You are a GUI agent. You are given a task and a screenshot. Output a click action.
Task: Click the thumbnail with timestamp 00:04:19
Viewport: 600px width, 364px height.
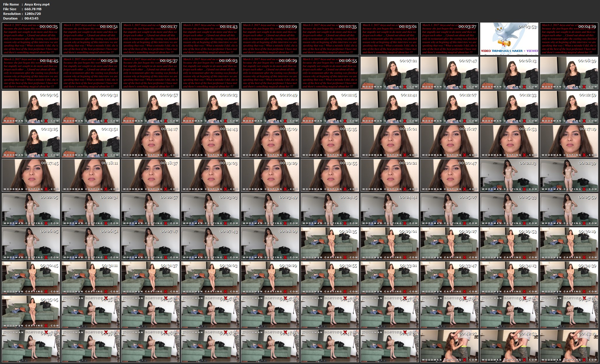pos(569,39)
